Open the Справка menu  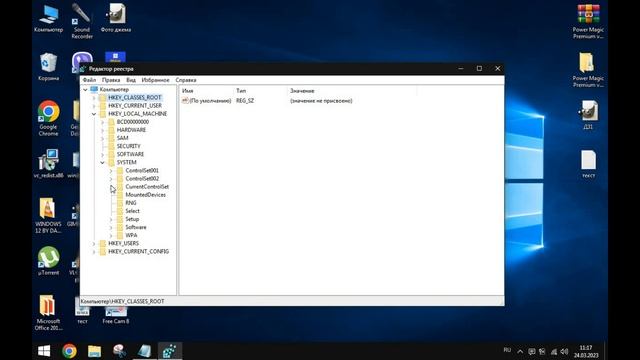(186, 80)
